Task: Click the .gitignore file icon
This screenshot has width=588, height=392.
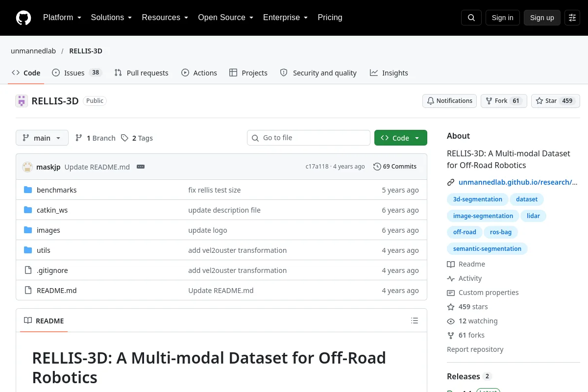Action: (x=28, y=270)
